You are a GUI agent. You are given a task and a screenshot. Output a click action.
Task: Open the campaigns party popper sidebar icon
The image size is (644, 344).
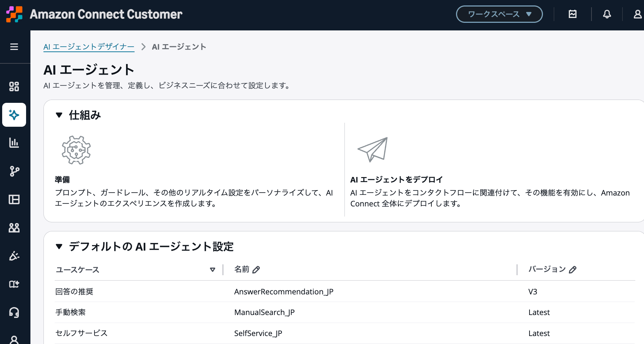coord(14,256)
